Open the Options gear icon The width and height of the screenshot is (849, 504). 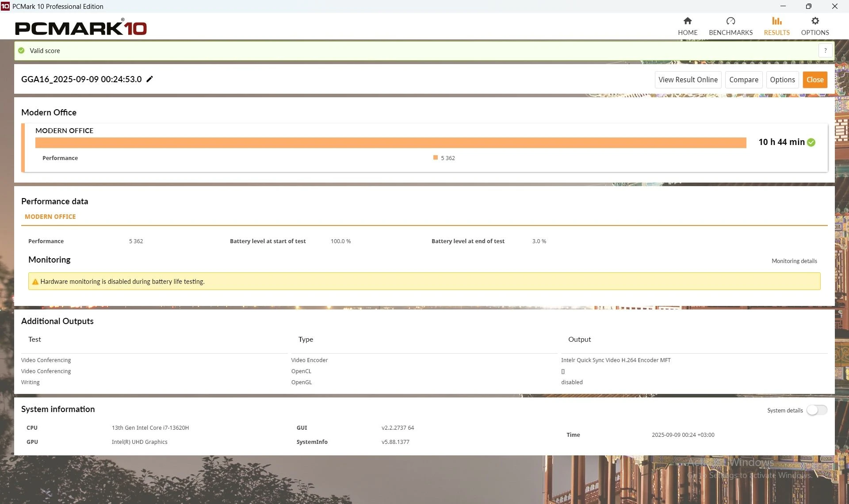point(815,21)
